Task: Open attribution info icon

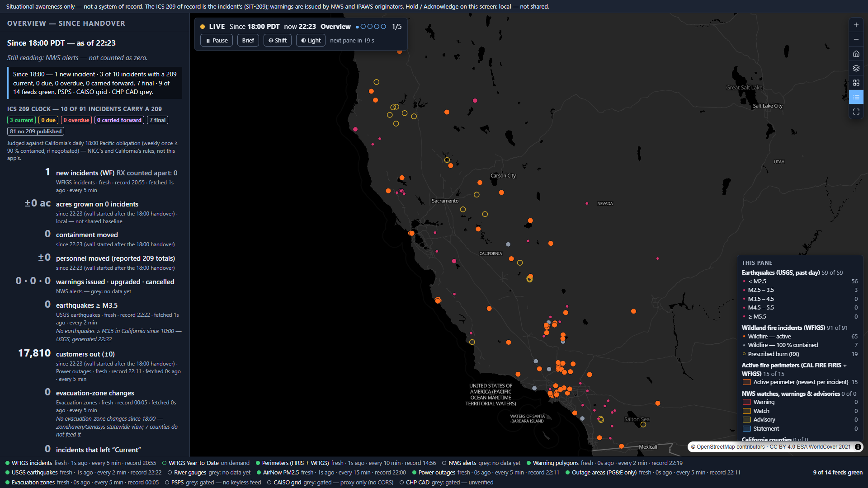Action: pos(858,447)
